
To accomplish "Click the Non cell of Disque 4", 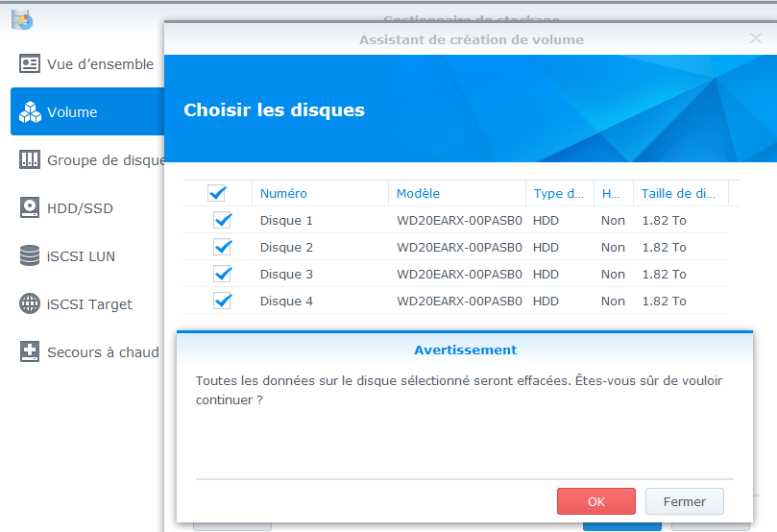I will [613, 302].
